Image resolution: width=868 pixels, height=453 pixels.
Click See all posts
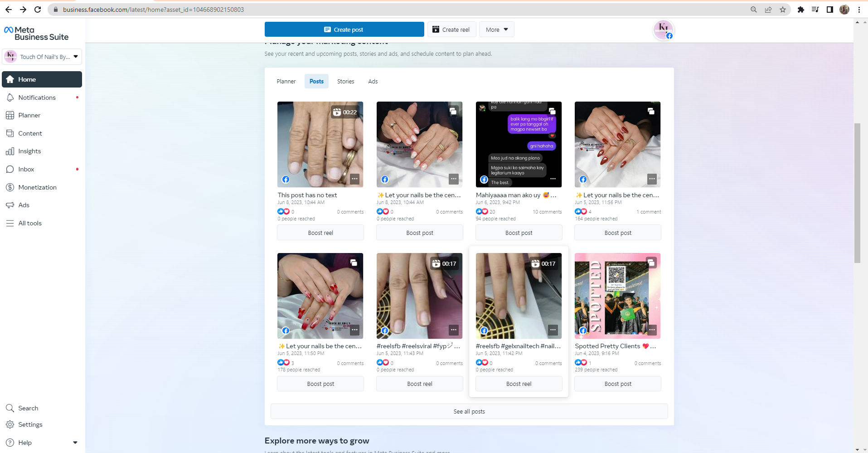click(469, 411)
